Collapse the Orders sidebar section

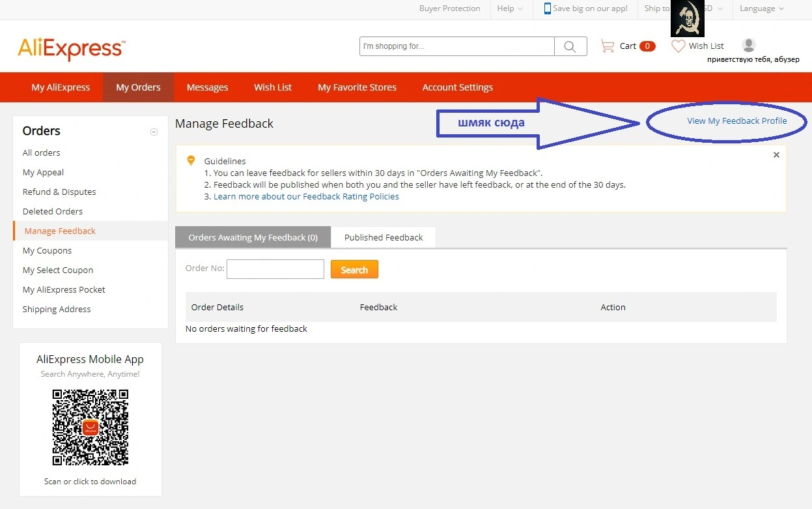coord(154,132)
